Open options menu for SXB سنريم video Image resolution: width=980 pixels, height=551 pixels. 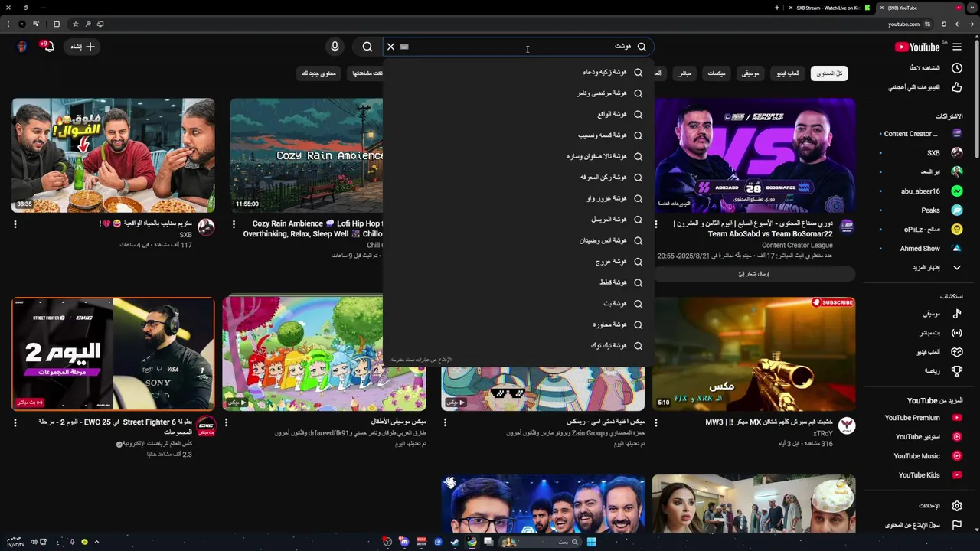pyautogui.click(x=15, y=225)
